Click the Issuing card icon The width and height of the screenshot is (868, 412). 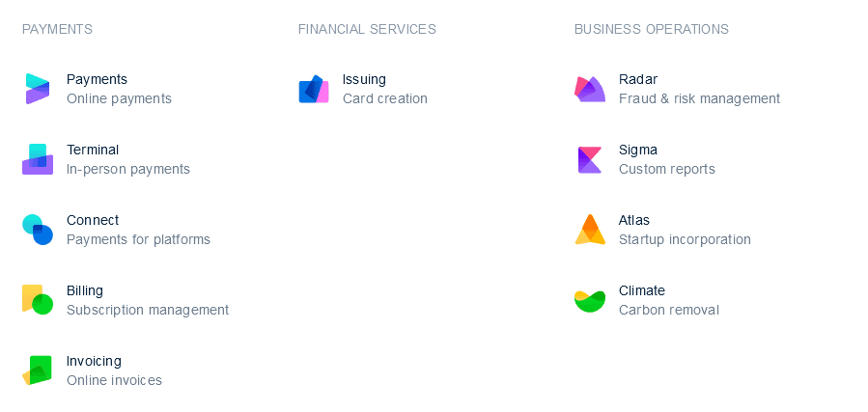(x=313, y=89)
